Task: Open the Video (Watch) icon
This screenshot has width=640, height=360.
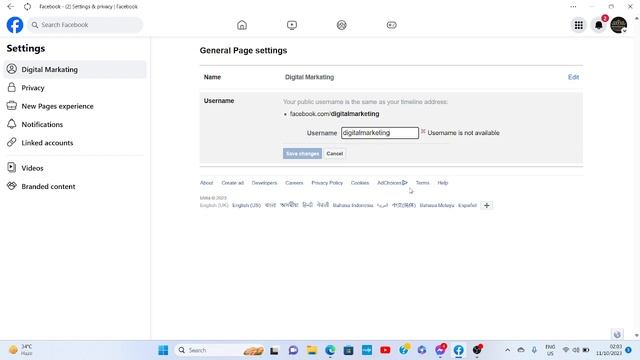Action: coord(292,25)
